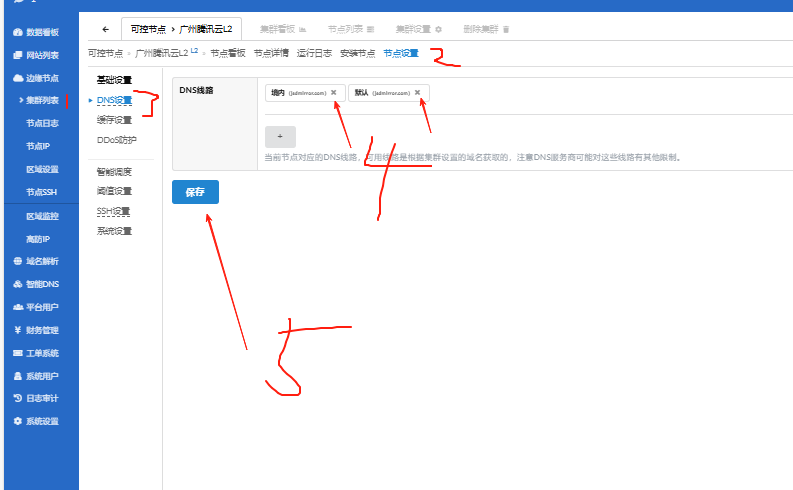Open DNS设置 in settings menu

coord(114,100)
